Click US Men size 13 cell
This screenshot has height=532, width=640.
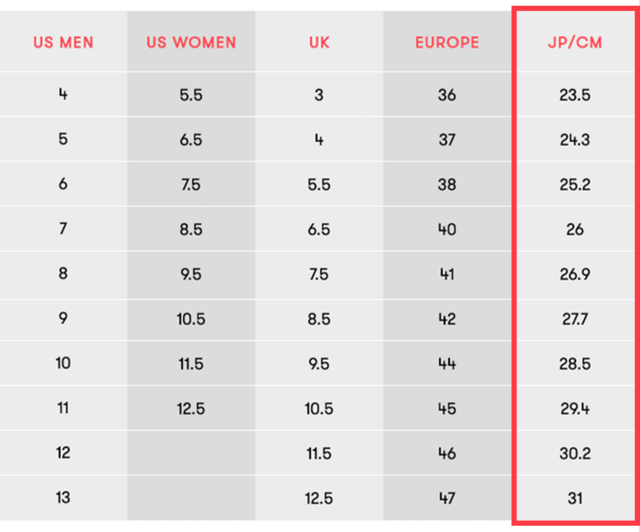click(63, 498)
